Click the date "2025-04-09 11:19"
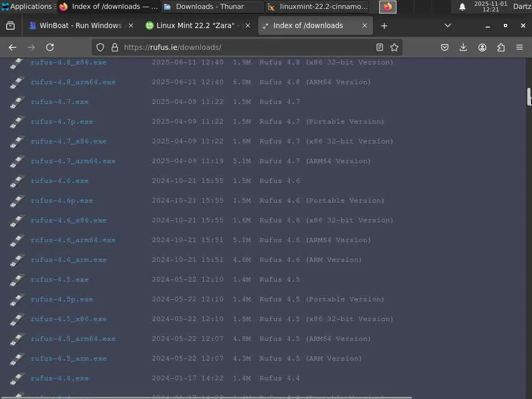The width and height of the screenshot is (532, 399). 188,161
